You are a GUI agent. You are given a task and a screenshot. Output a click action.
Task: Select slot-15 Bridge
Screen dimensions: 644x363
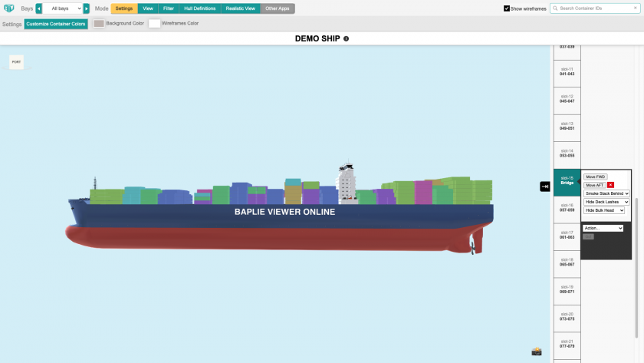coord(567,183)
